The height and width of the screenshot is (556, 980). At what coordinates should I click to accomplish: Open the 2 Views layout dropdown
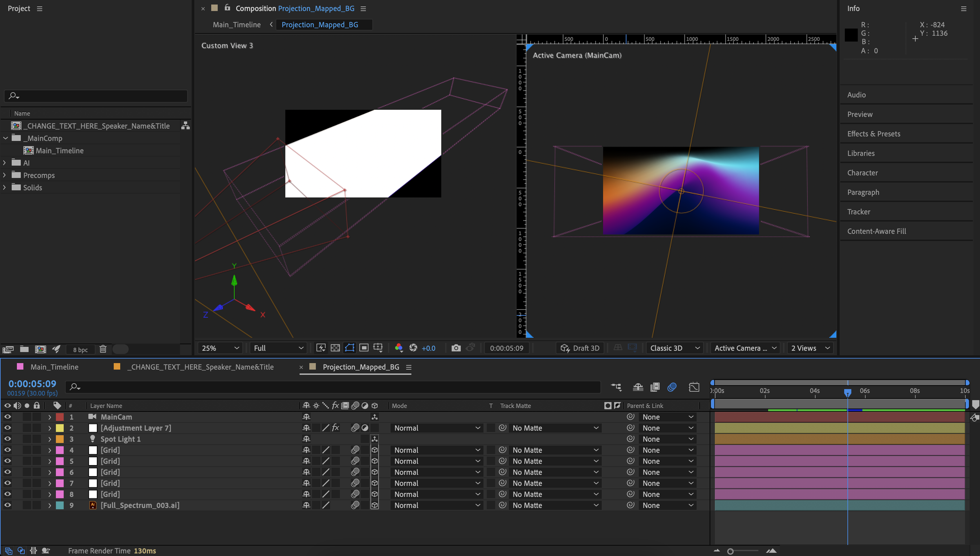pyautogui.click(x=810, y=348)
